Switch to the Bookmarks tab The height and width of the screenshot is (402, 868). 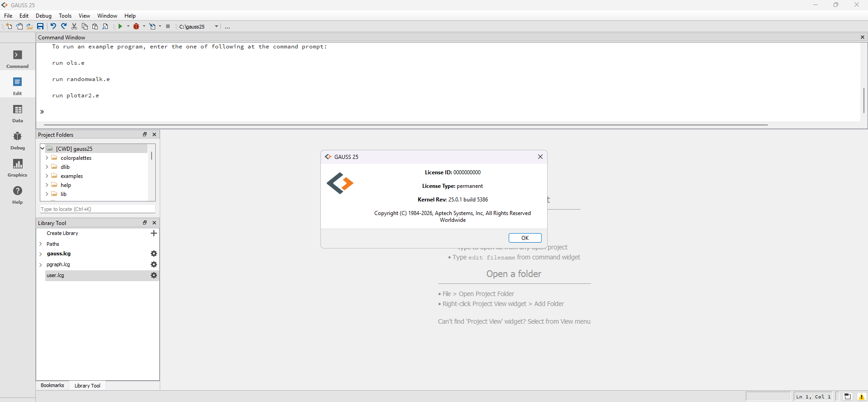click(52, 385)
